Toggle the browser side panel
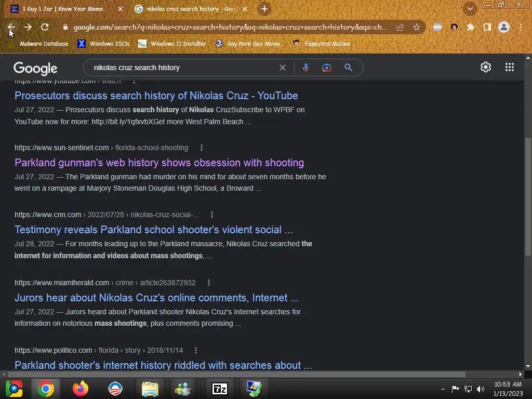 (487, 27)
